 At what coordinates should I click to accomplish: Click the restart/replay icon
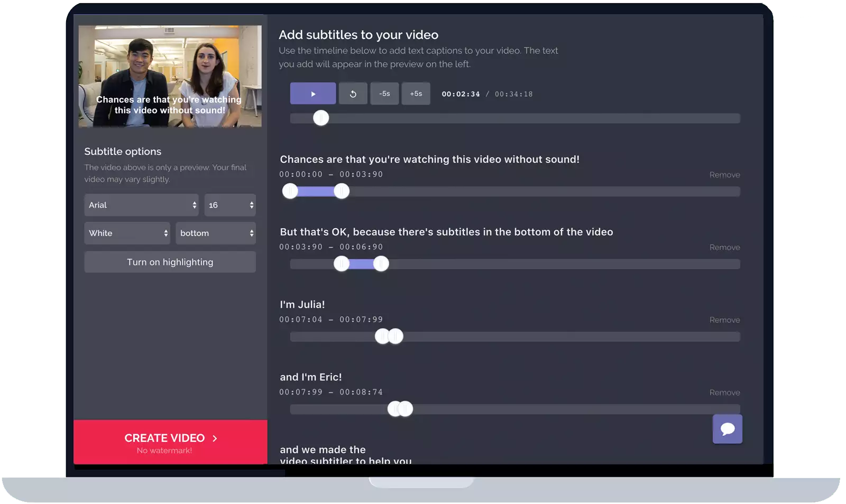(353, 94)
